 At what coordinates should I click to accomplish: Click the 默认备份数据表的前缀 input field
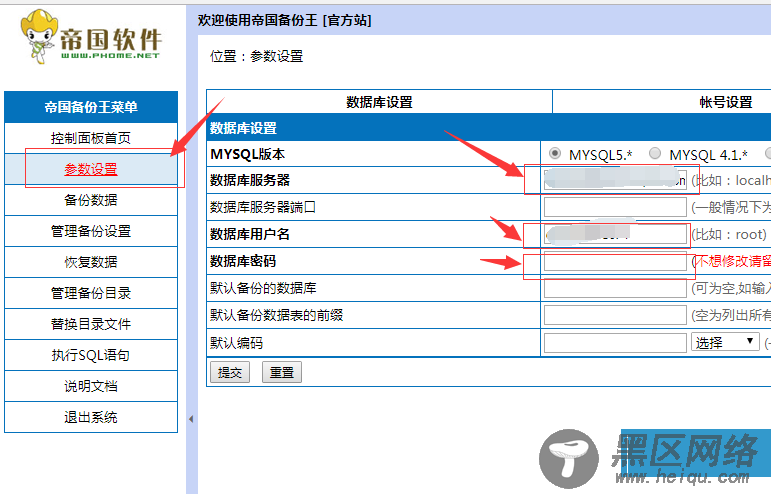(615, 315)
